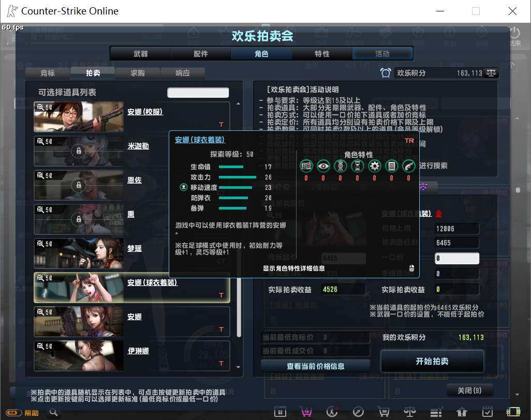
Task: Select the open book trait icon
Action: point(306,166)
